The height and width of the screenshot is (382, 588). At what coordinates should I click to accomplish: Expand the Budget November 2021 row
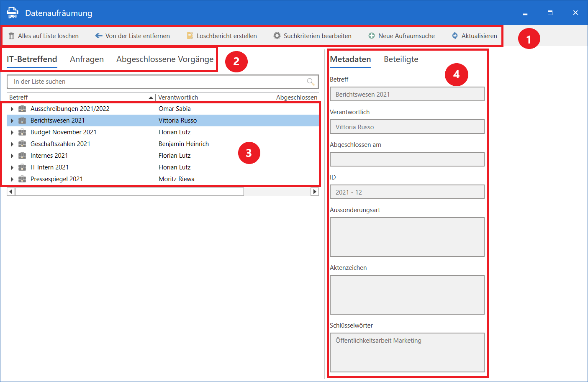(12, 132)
